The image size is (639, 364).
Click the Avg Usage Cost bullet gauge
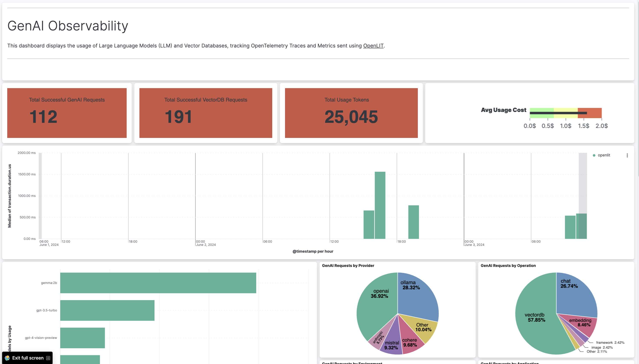point(566,113)
